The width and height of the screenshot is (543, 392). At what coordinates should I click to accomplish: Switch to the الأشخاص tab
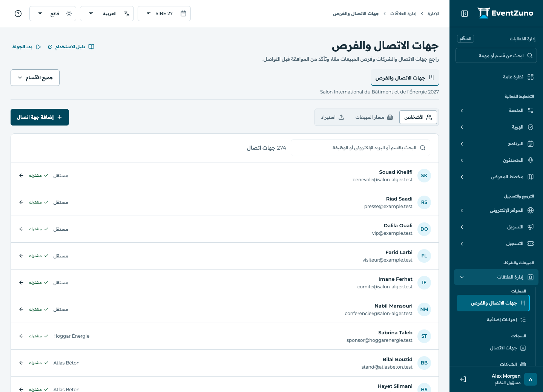pos(418,117)
